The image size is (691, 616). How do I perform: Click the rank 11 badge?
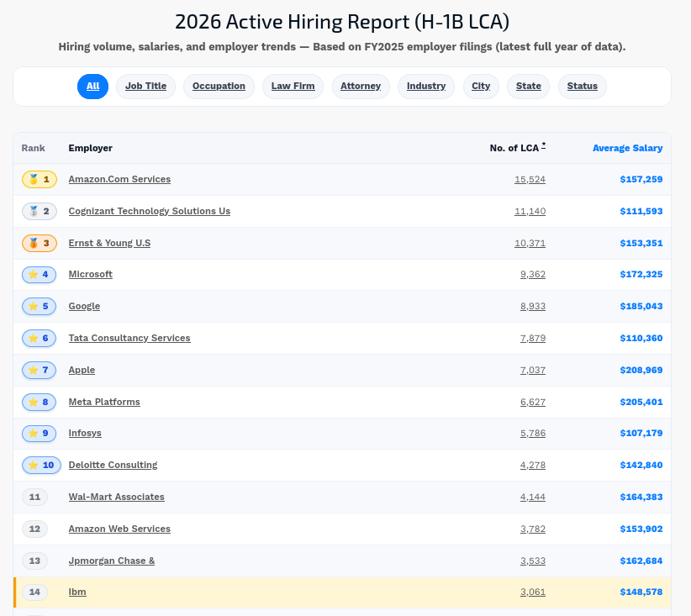coord(34,497)
